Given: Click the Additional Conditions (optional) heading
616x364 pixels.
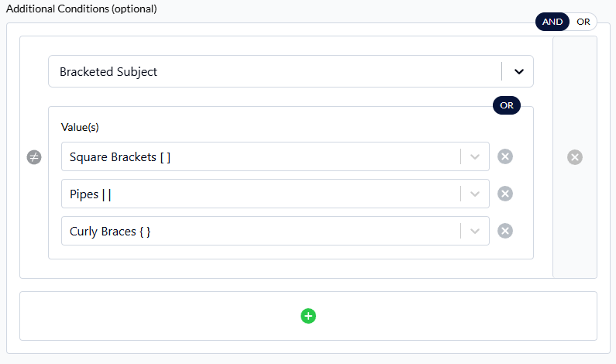Looking at the screenshot, I should pyautogui.click(x=81, y=9).
